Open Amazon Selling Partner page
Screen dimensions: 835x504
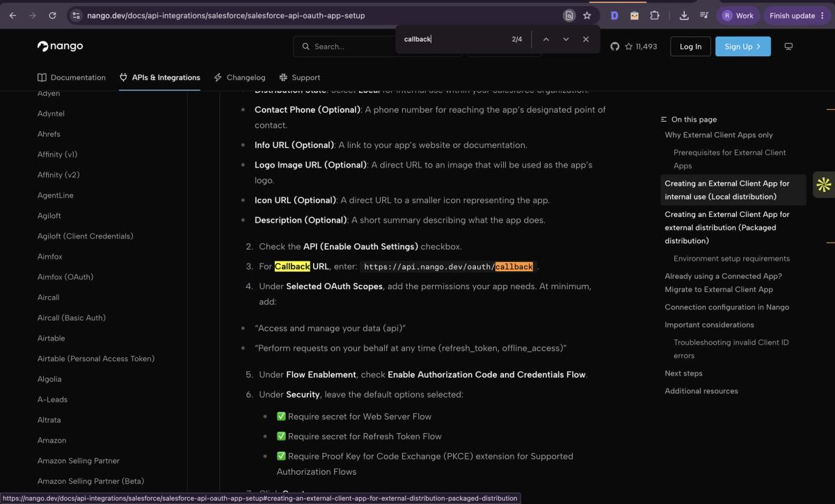79,461
